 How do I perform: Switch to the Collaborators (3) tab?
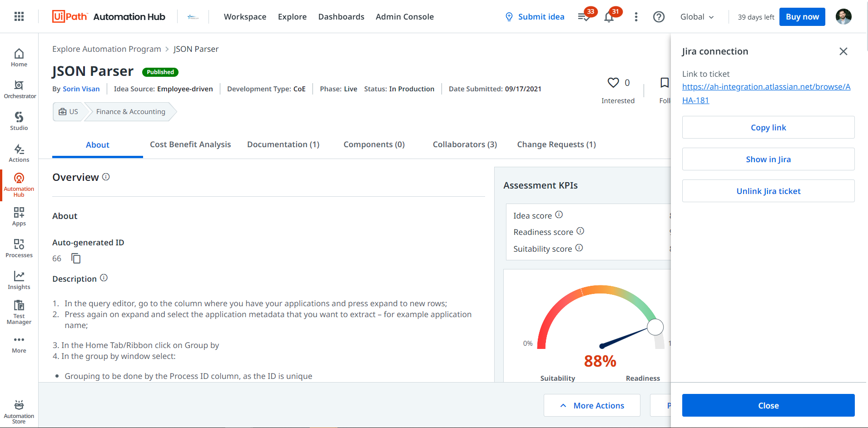tap(465, 144)
